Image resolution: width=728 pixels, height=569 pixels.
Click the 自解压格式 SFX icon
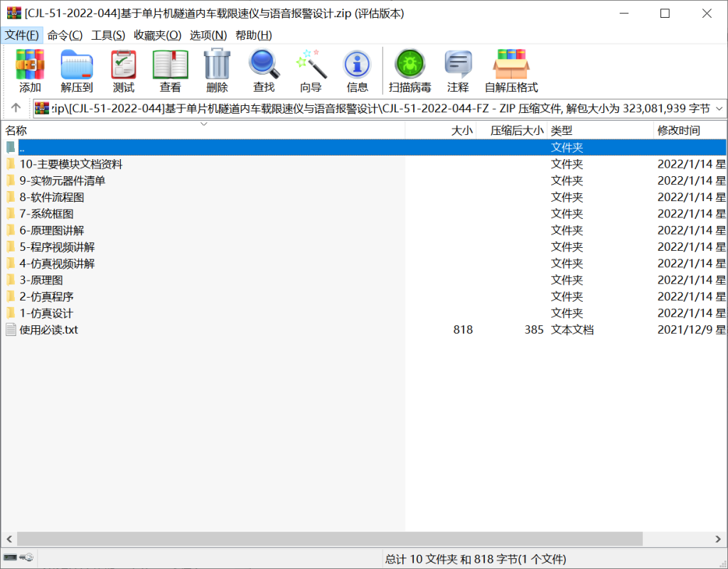(511, 71)
